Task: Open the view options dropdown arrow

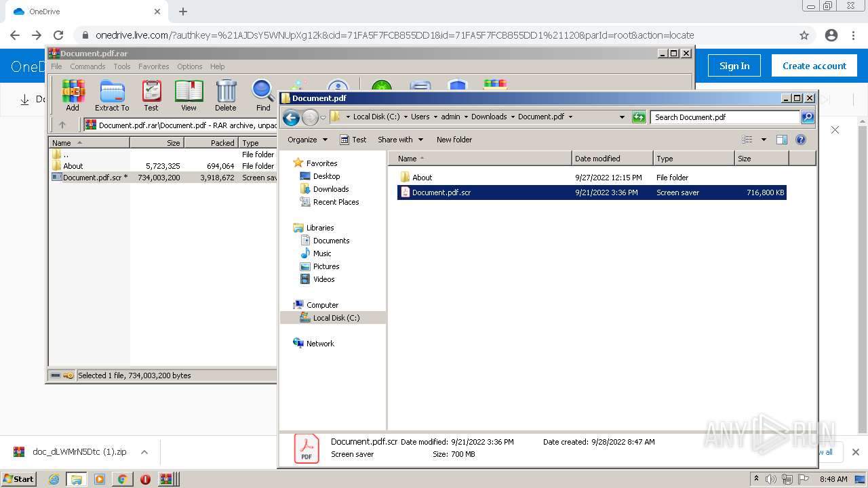Action: [764, 140]
